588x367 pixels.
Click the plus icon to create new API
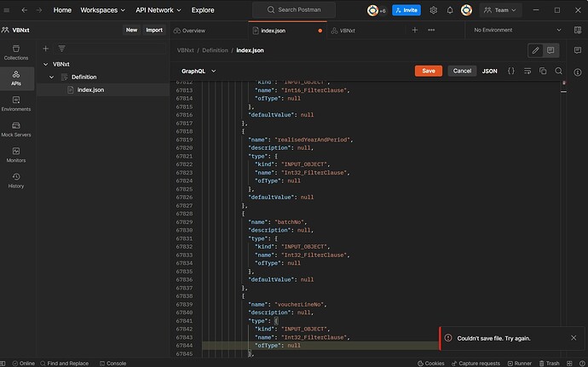(46, 49)
